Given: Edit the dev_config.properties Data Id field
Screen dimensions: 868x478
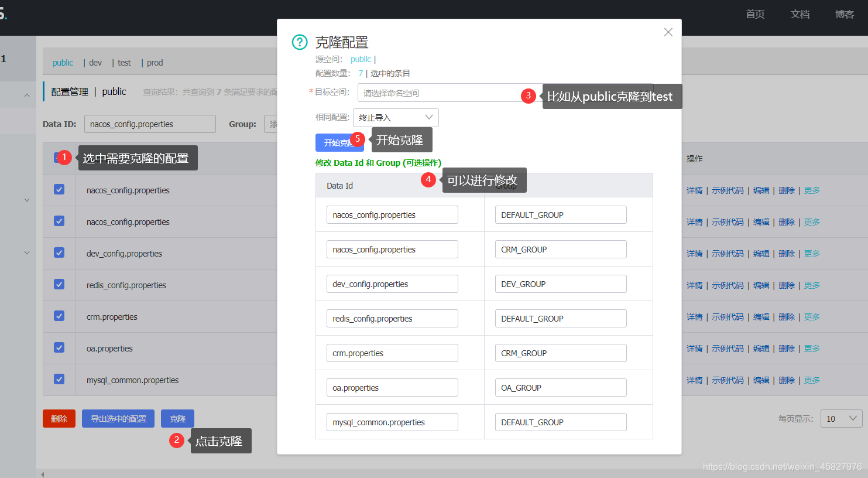Looking at the screenshot, I should 392,284.
